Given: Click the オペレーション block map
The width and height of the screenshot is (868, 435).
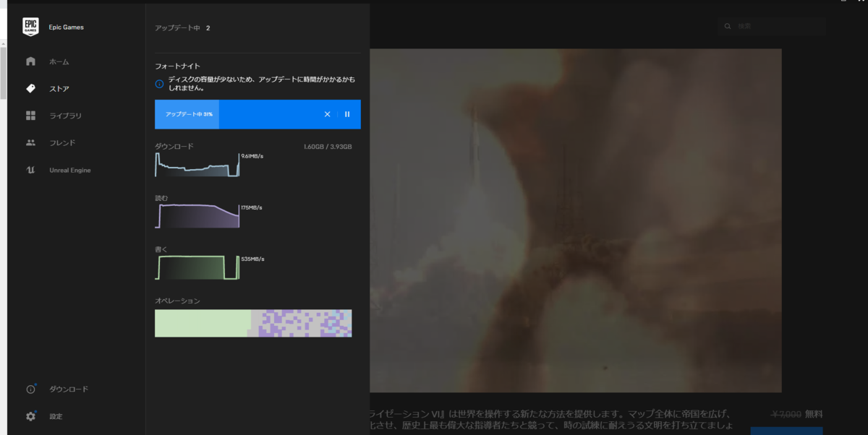Looking at the screenshot, I should click(253, 323).
